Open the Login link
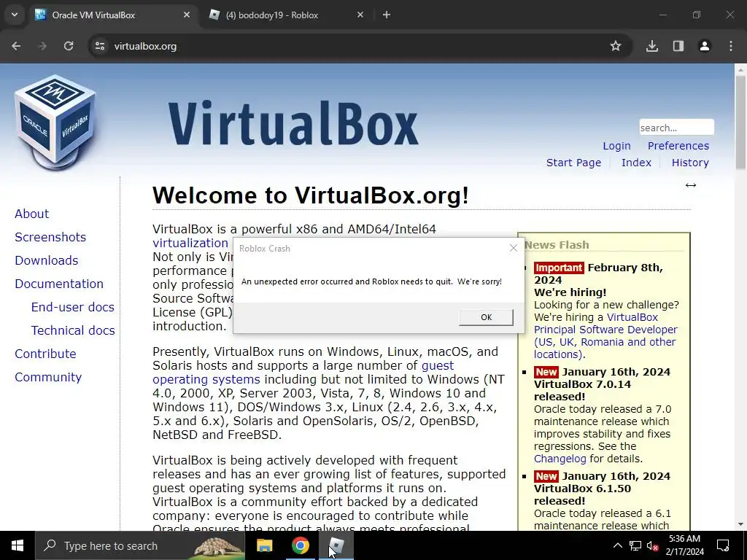The height and width of the screenshot is (560, 747). [x=616, y=146]
